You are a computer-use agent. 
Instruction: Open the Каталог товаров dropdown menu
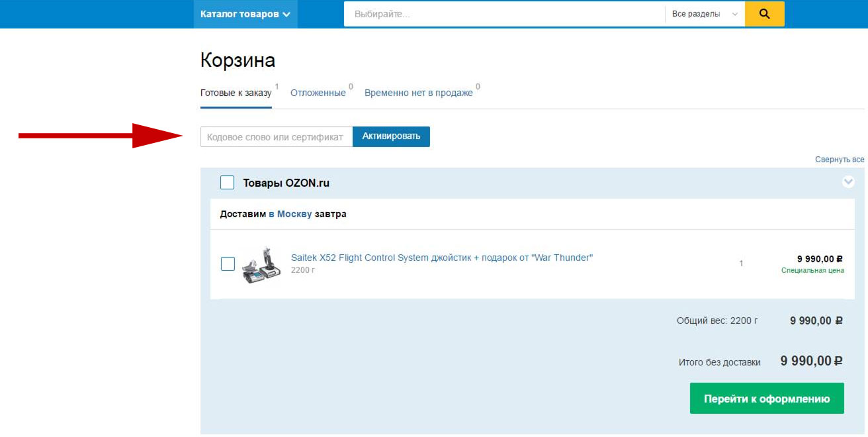click(x=245, y=14)
